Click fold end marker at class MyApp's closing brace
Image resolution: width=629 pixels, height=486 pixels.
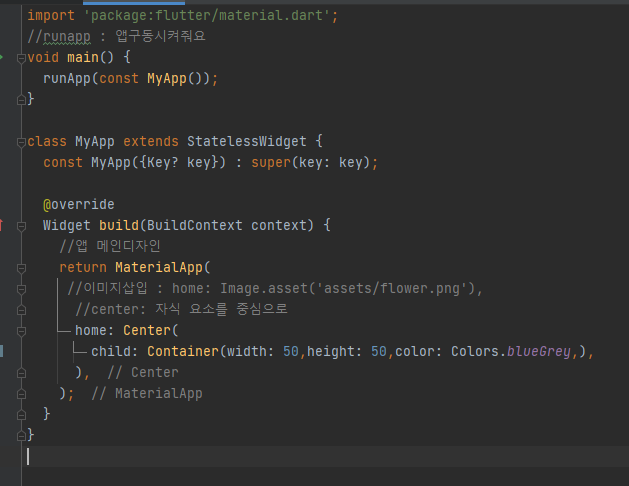tap(21, 436)
